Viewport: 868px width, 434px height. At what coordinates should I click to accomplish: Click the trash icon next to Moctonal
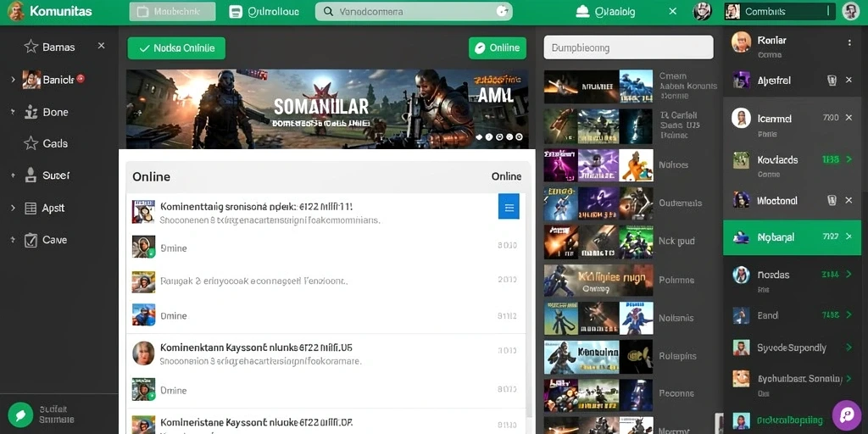(x=832, y=200)
